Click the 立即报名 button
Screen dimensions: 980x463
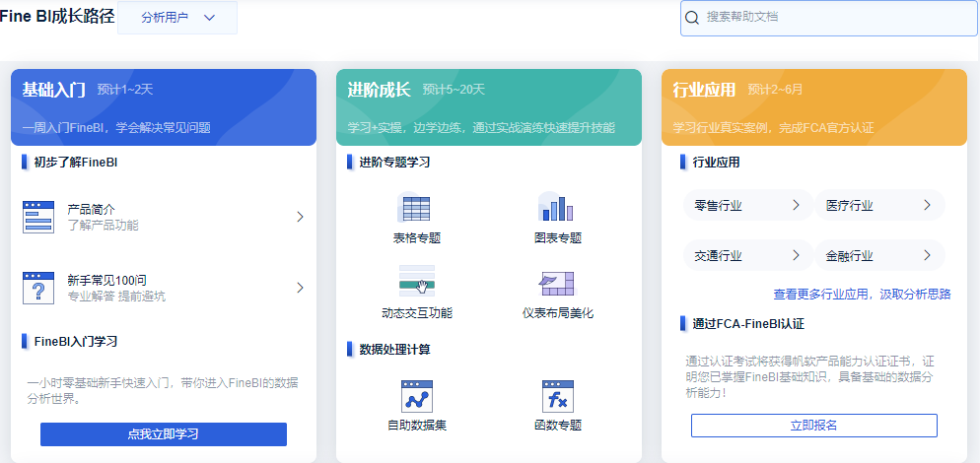pyautogui.click(x=813, y=426)
